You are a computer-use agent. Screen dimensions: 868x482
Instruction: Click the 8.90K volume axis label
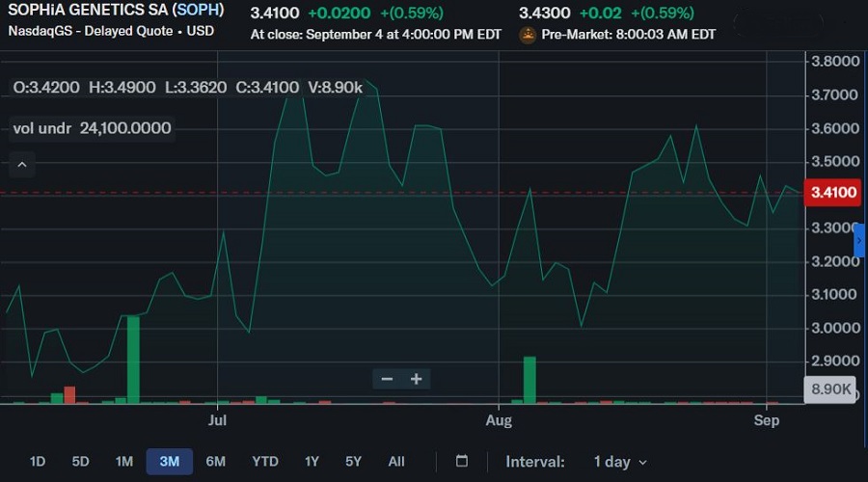click(829, 389)
